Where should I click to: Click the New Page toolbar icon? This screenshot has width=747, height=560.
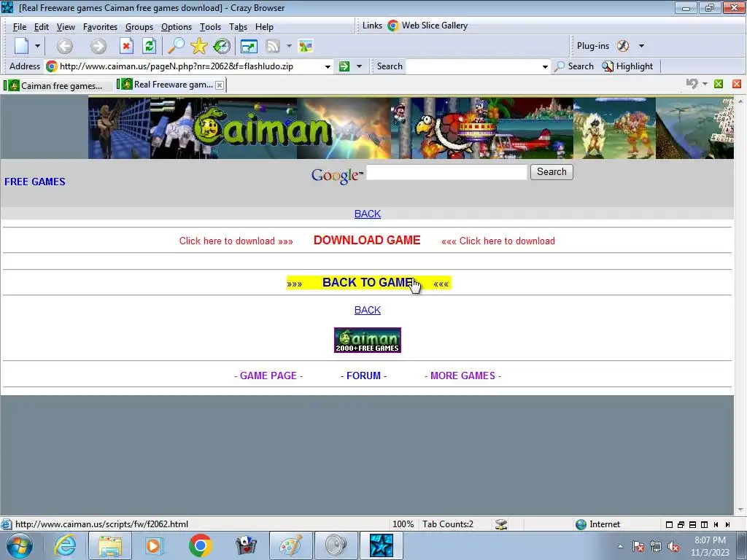point(21,46)
